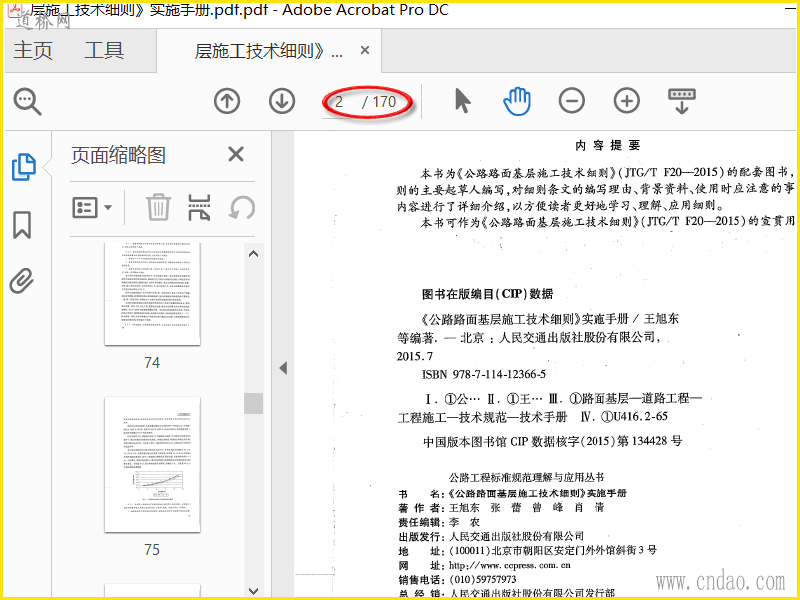Delete selected pages with trash icon
Screen dimensions: 800x600
pyautogui.click(x=158, y=207)
